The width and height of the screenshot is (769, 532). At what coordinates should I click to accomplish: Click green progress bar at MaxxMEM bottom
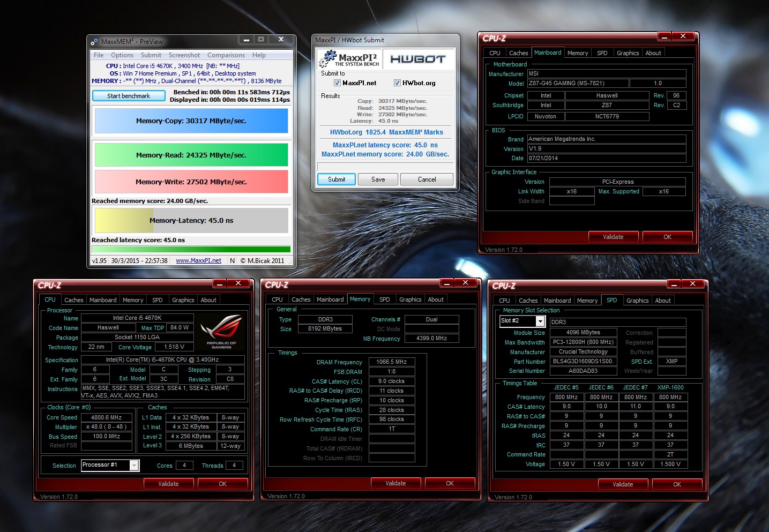click(191, 249)
